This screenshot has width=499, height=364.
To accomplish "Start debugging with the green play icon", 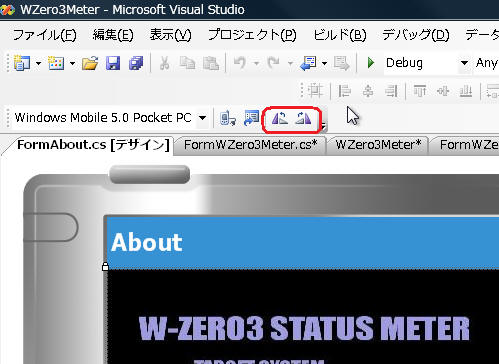I will (x=370, y=63).
